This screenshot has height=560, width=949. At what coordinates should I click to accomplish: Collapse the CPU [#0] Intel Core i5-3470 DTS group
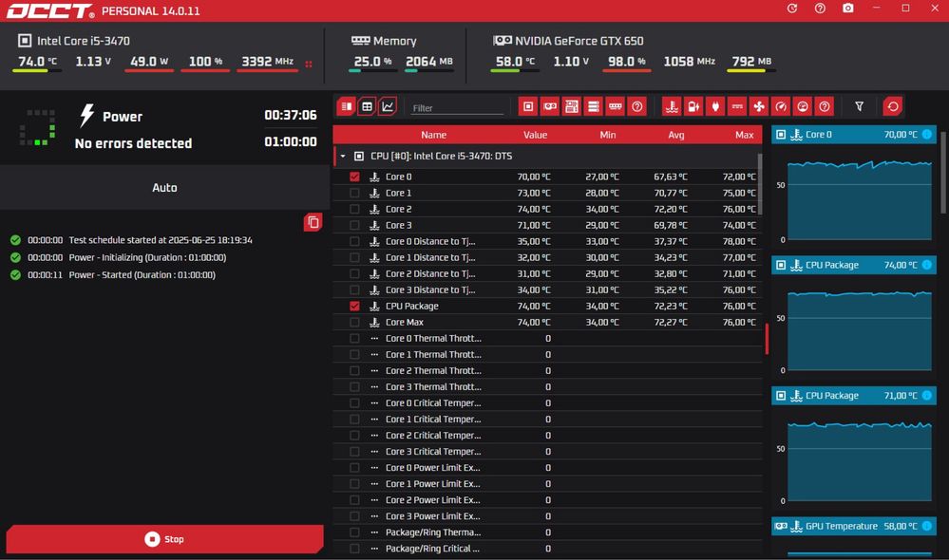343,156
